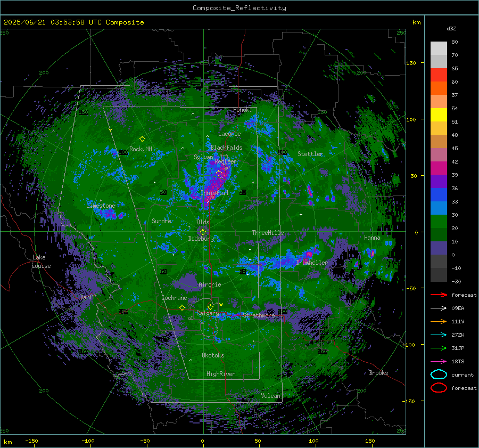Select the cyan current ellipse icon
The height and width of the screenshot is (448, 479).
tap(439, 374)
